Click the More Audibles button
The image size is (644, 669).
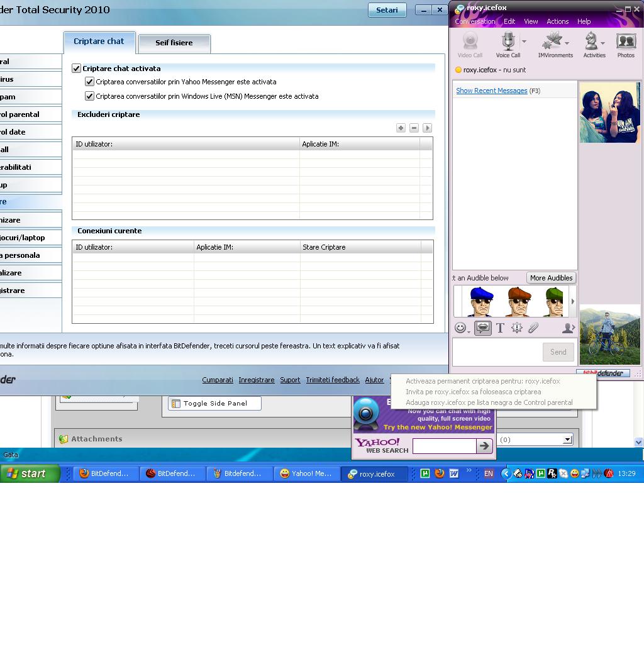[x=551, y=278]
